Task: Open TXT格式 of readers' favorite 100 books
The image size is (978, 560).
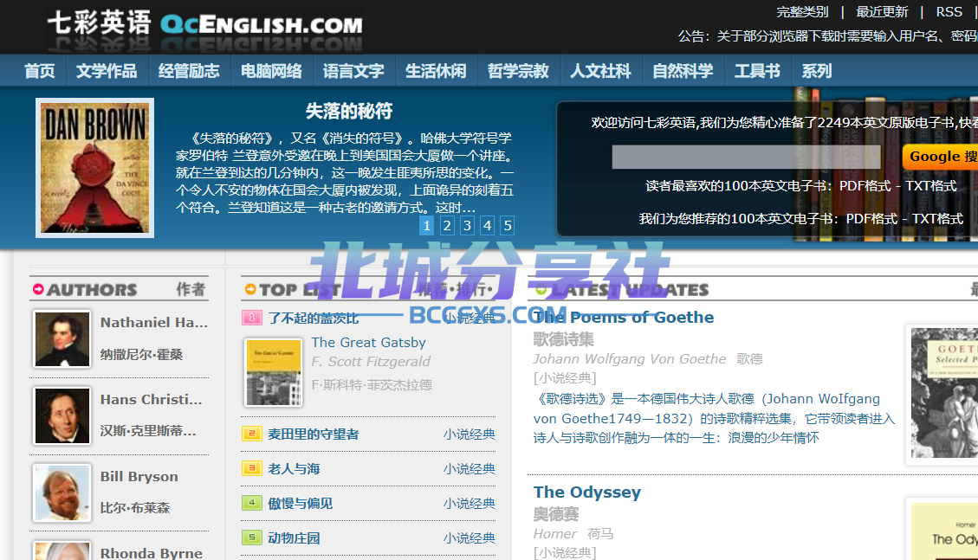Action: tap(930, 185)
